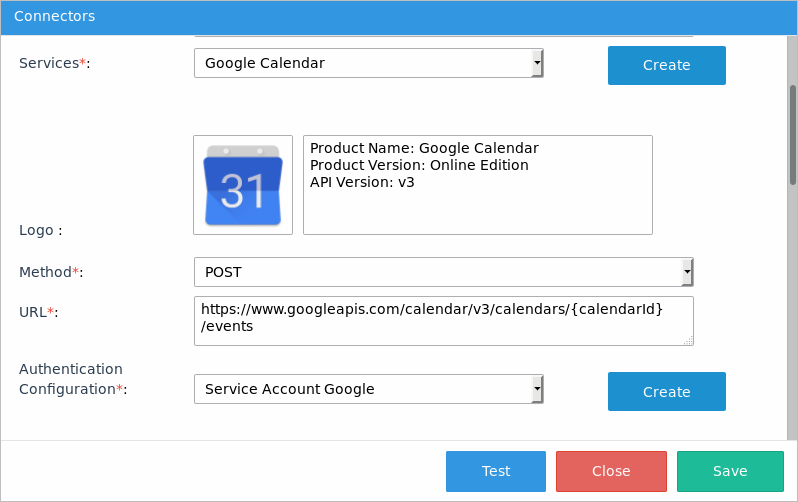
Task: Click the Authentication Configuration label
Action: point(74,379)
